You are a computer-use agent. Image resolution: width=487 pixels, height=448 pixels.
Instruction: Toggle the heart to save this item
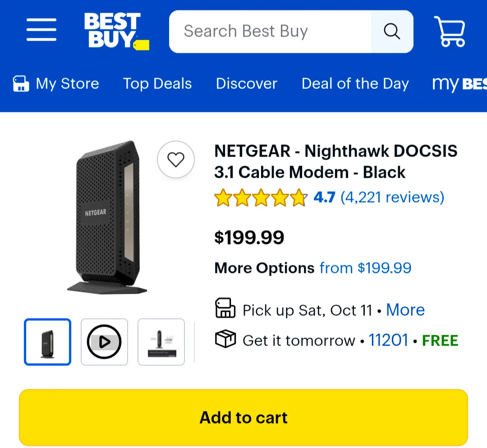176,159
